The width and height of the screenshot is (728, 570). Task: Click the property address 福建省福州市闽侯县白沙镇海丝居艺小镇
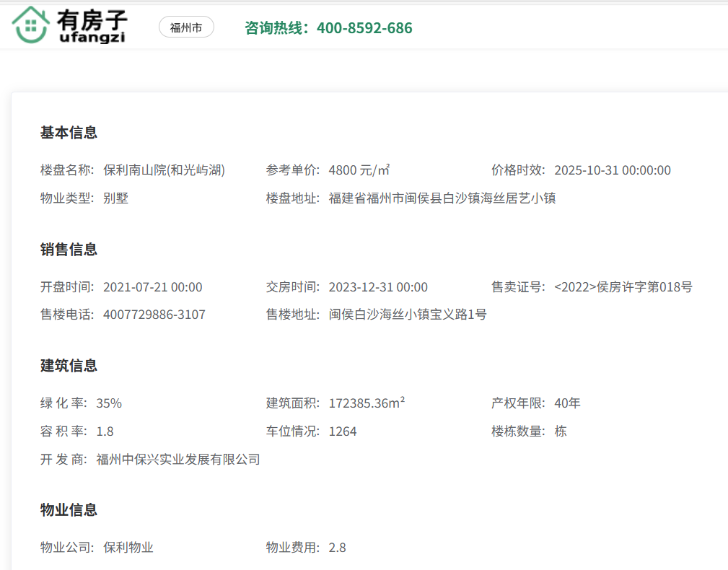[442, 198]
